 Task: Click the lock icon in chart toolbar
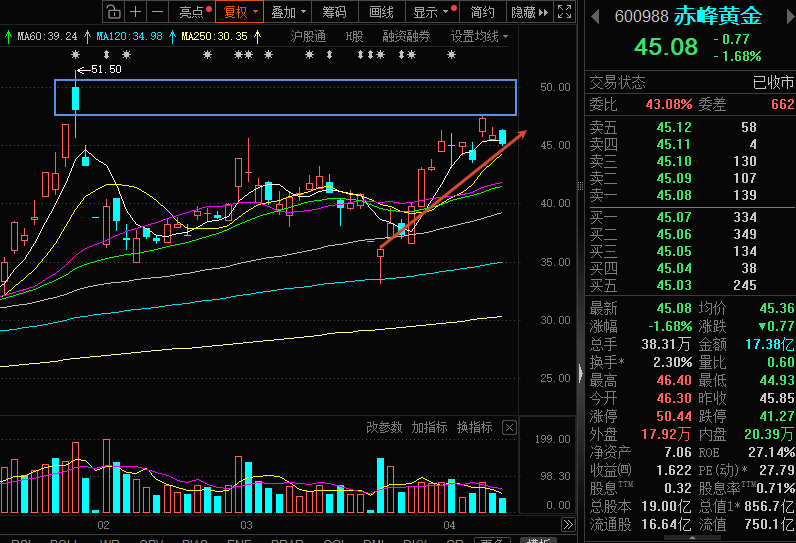[x=114, y=12]
